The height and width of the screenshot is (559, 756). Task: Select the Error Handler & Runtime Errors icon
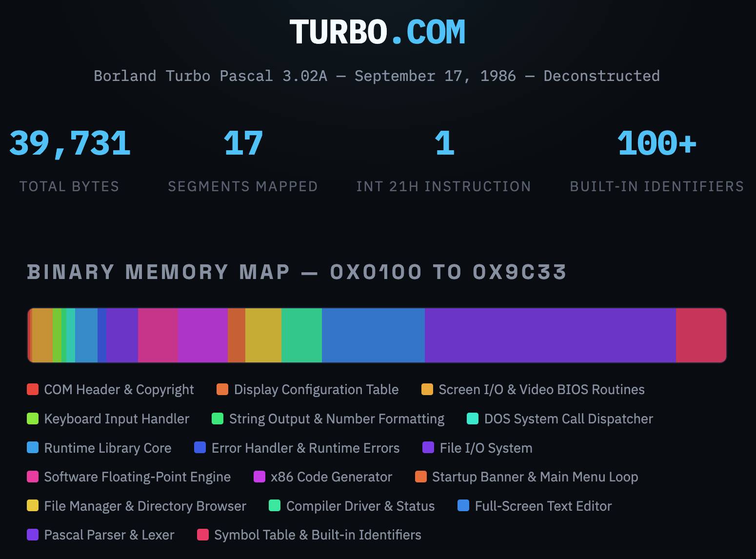point(200,448)
